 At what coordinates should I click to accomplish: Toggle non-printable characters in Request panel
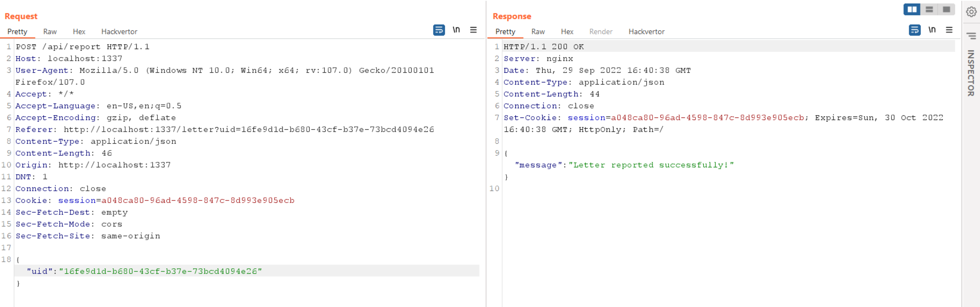[x=456, y=30]
